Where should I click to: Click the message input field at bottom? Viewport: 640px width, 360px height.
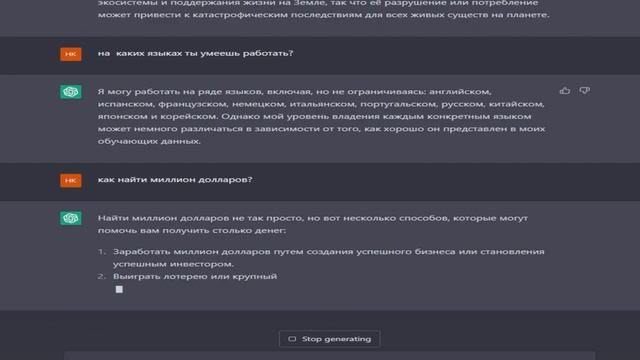click(x=329, y=356)
